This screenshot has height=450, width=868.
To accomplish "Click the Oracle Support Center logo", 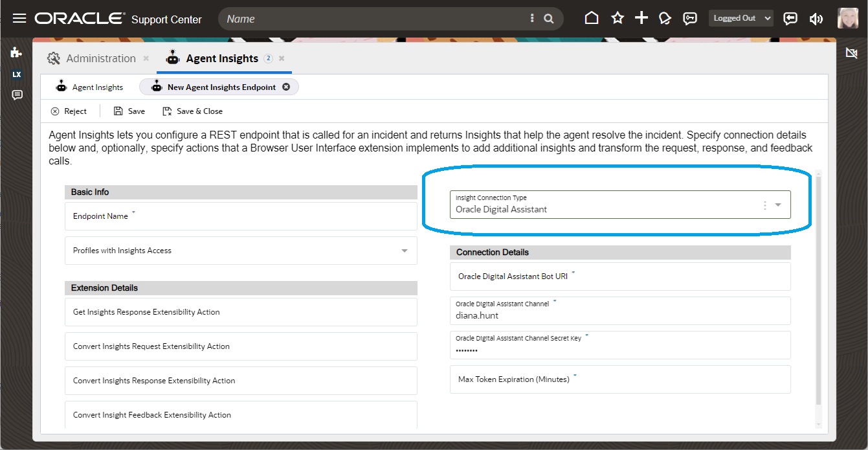I will (x=118, y=19).
